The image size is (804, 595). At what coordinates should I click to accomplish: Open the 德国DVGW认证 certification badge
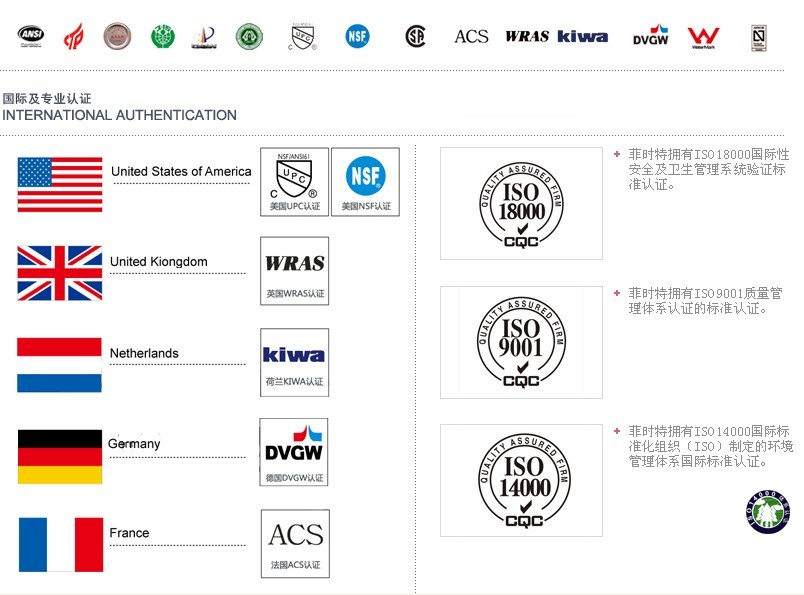pos(294,452)
